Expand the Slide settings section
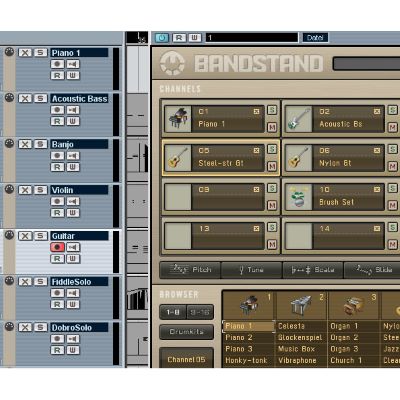Viewport: 400px width, 400px height. [x=372, y=270]
